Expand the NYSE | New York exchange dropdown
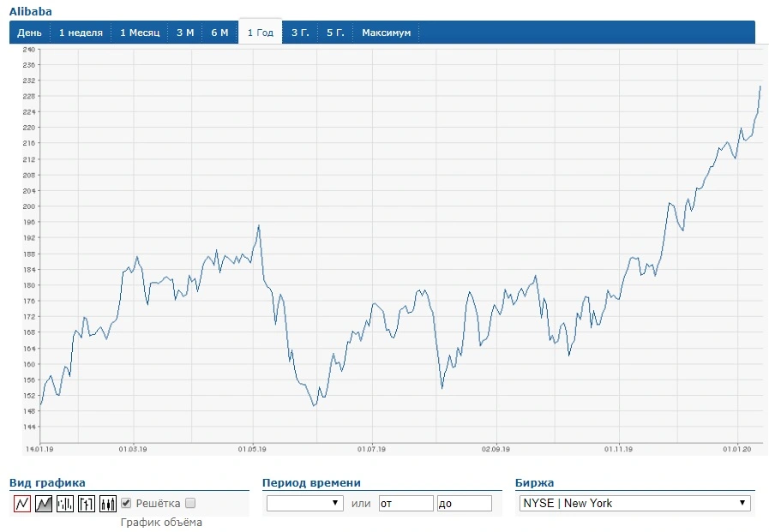The width and height of the screenshot is (769, 532). [x=635, y=503]
